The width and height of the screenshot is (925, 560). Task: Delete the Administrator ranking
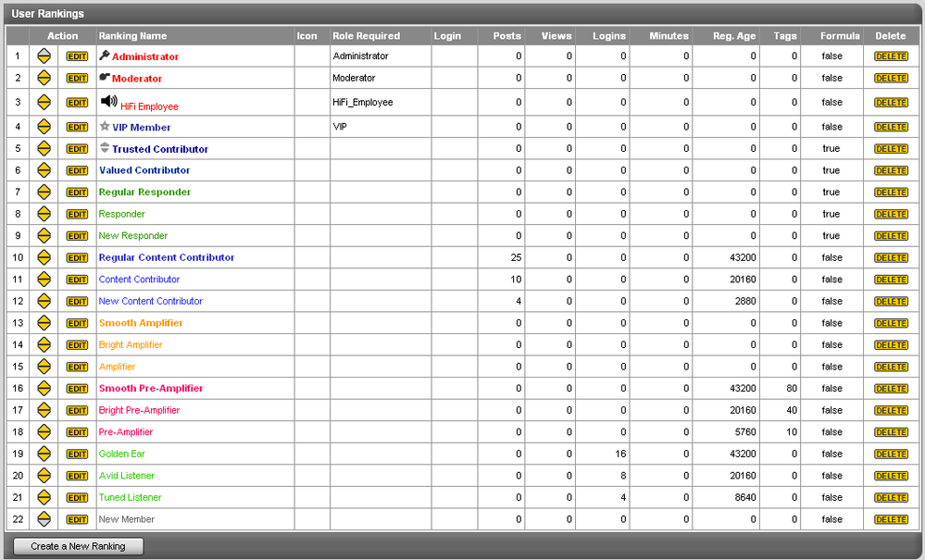pos(891,56)
